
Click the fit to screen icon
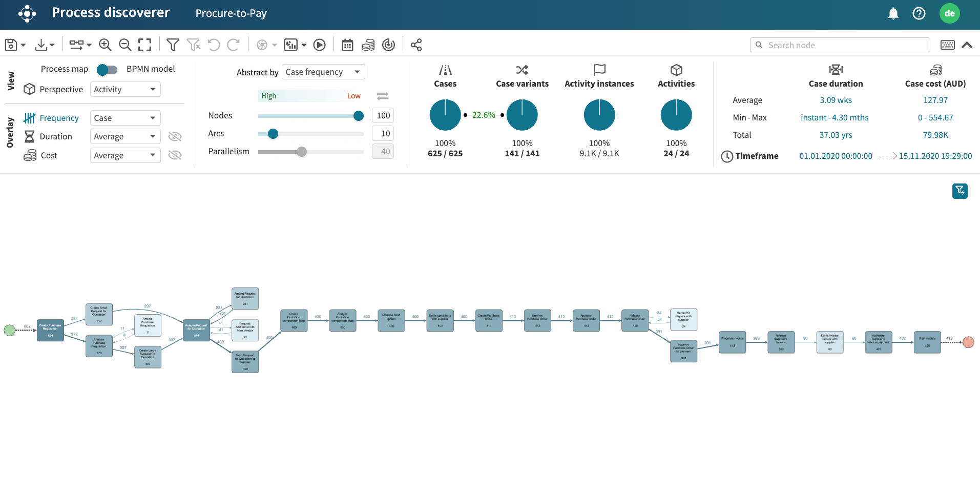click(x=145, y=45)
